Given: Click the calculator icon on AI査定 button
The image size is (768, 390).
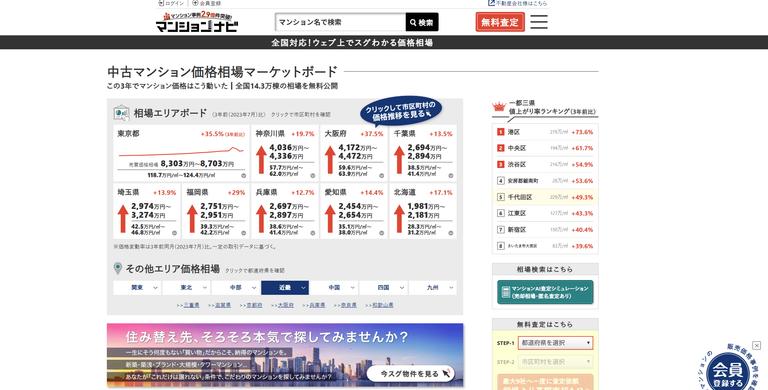Looking at the screenshot, I should click(x=505, y=292).
